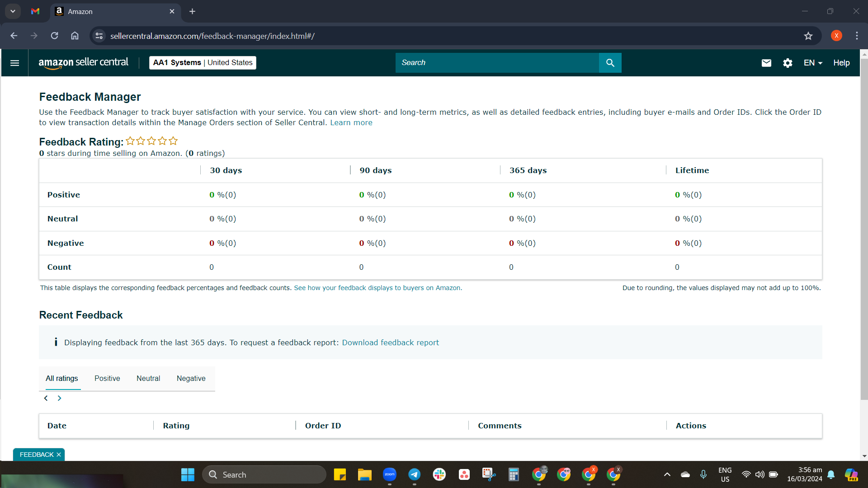
Task: Open the AA1 Systems United States account switcher
Action: (x=203, y=63)
